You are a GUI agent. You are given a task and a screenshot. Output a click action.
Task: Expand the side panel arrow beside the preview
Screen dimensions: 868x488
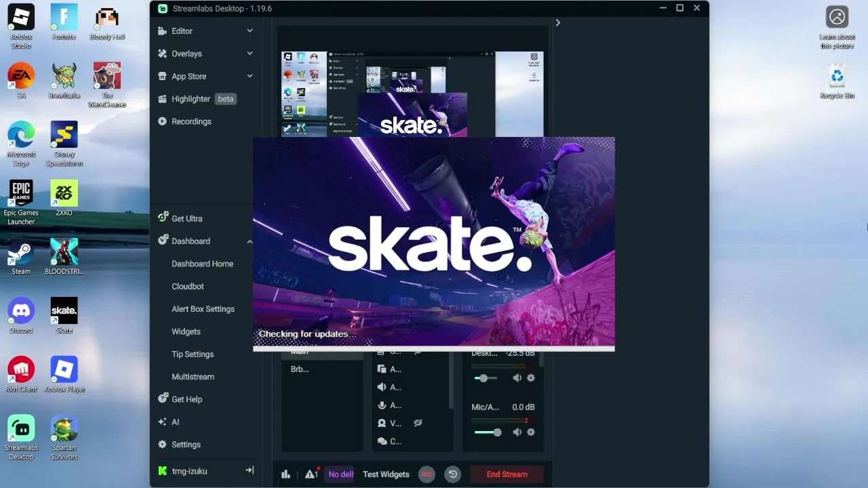557,22
